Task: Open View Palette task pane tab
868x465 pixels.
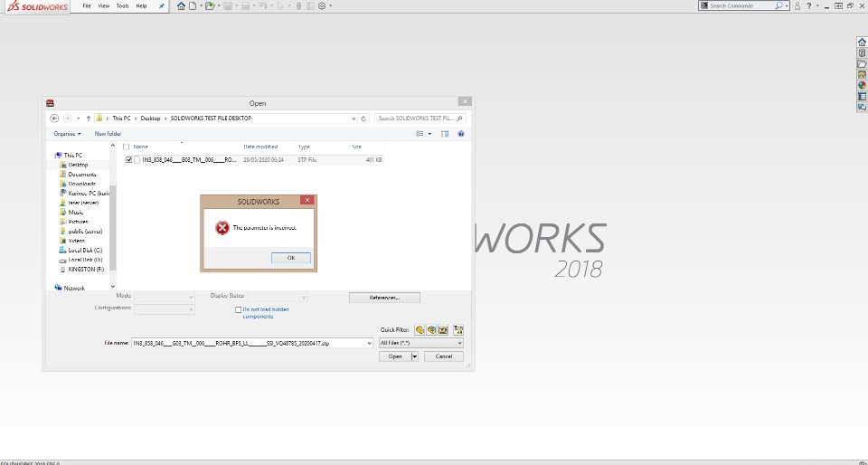Action: click(862, 75)
